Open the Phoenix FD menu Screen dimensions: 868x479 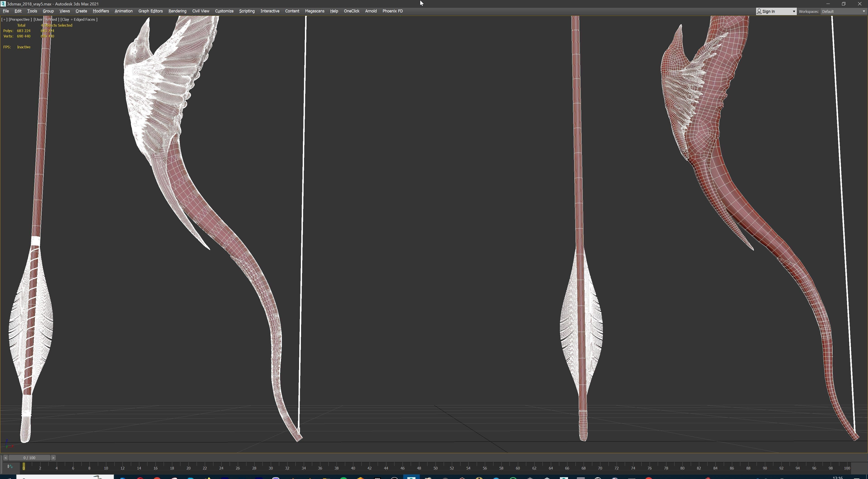tap(392, 11)
